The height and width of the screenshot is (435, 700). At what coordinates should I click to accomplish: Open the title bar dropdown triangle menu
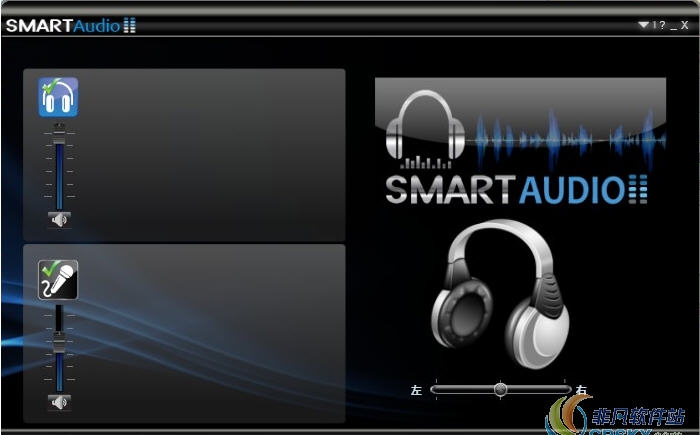click(x=643, y=25)
